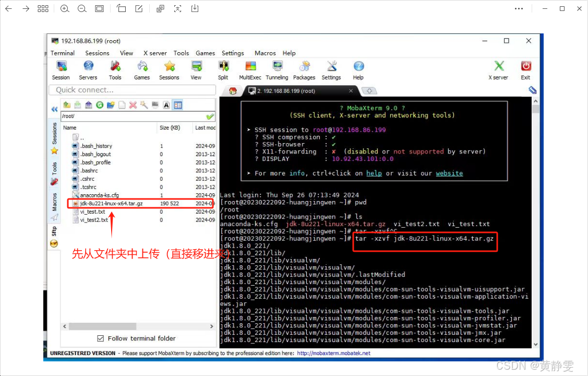Zoom out of the image

pyautogui.click(x=82, y=9)
